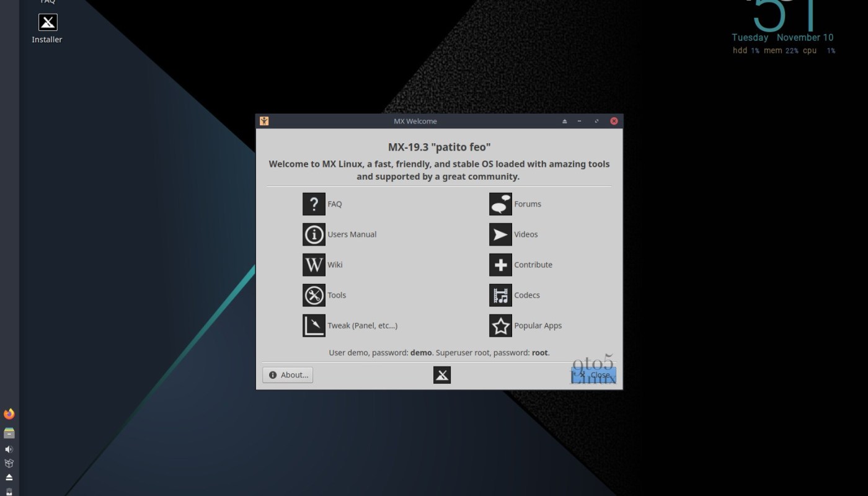Click the Tools label
The width and height of the screenshot is (868, 496).
click(x=337, y=295)
